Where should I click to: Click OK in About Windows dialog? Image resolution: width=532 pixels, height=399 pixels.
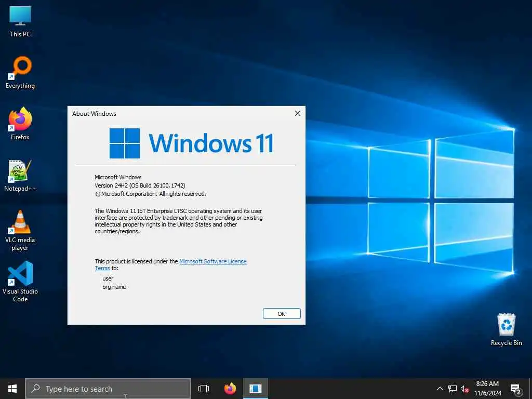(282, 313)
